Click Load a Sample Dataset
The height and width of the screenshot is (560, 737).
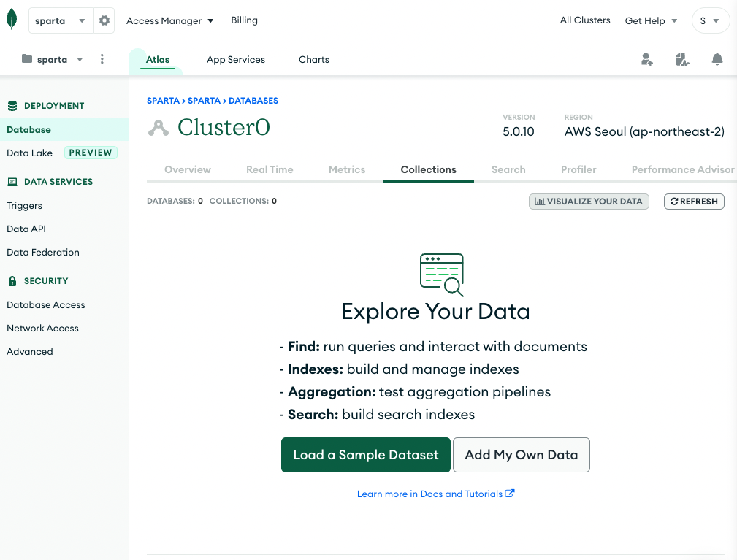366,455
